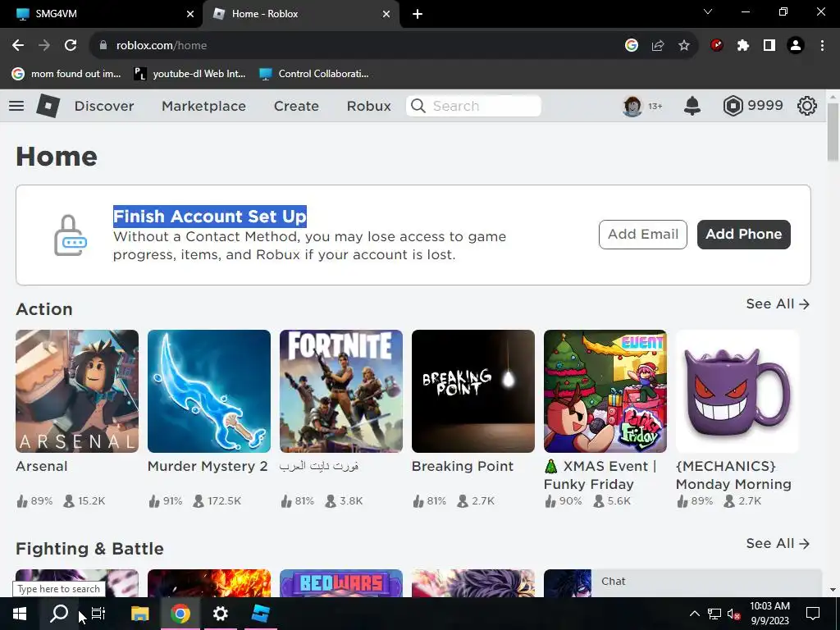This screenshot has height=630, width=840.
Task: Toggle the Chrome side panel icon
Action: pyautogui.click(x=769, y=46)
